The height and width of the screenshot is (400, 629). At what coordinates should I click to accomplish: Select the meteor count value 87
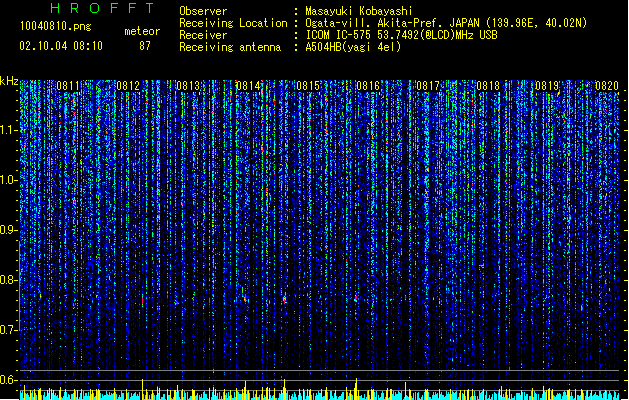point(145,46)
